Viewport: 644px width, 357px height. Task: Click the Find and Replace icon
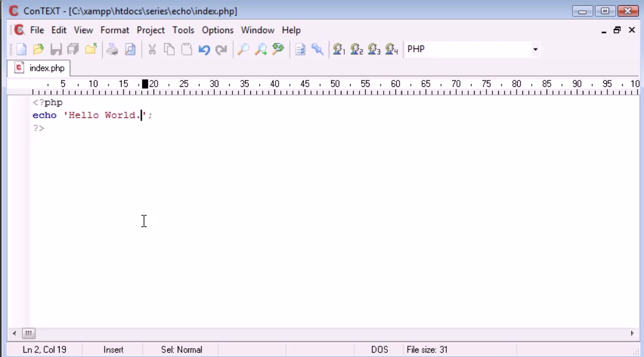[278, 50]
